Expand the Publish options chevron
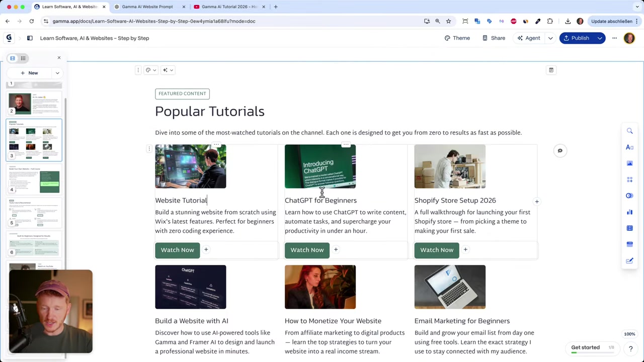Screen dimensions: 644x362 click(x=600, y=38)
